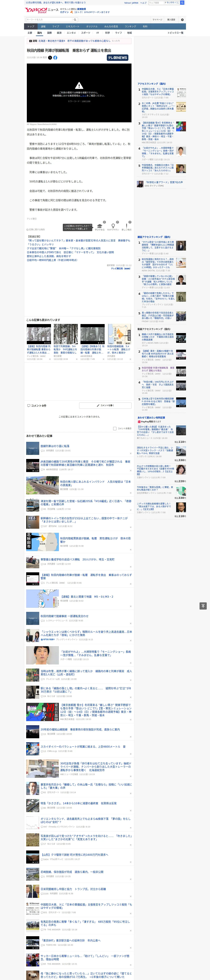The width and height of the screenshot is (210, 980).
Task: Back to top arrow button on right edge
Action: click(x=203, y=606)
